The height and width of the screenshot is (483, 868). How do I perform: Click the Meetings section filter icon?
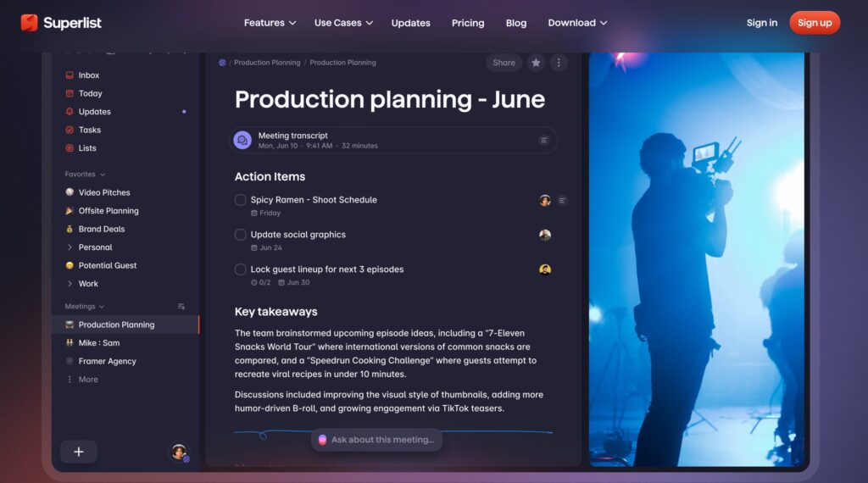pos(181,307)
